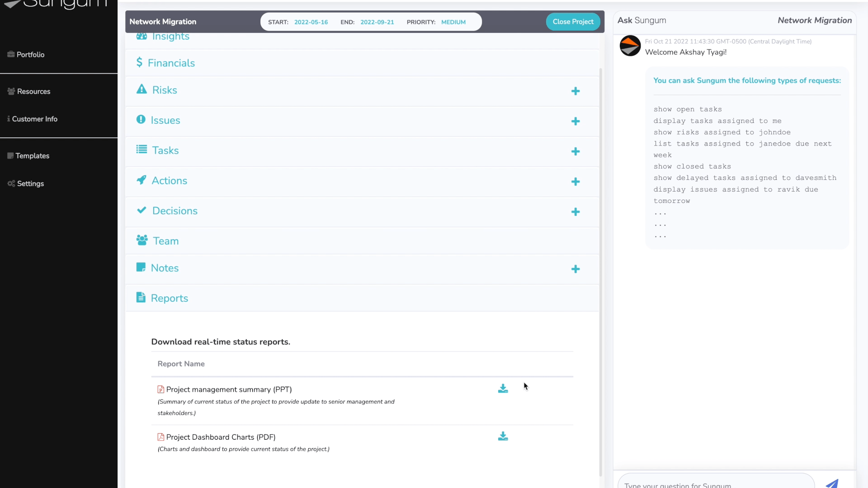Viewport: 868px width, 488px height.
Task: Open the Templates sidebar item
Action: pos(32,156)
